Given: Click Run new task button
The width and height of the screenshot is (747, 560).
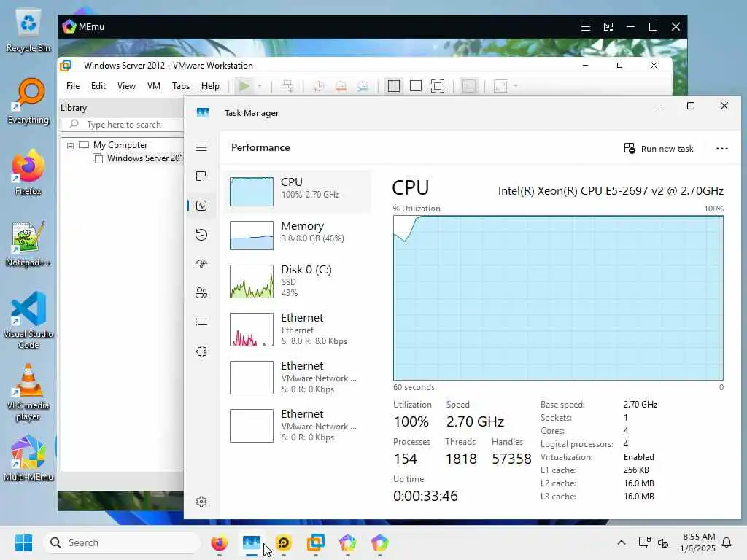Looking at the screenshot, I should click(659, 149).
